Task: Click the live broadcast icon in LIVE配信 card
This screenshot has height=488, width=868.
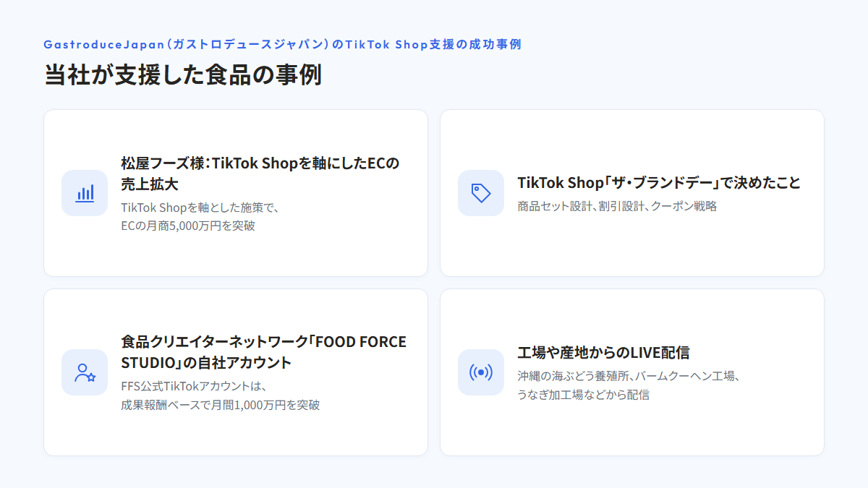Action: (x=481, y=372)
